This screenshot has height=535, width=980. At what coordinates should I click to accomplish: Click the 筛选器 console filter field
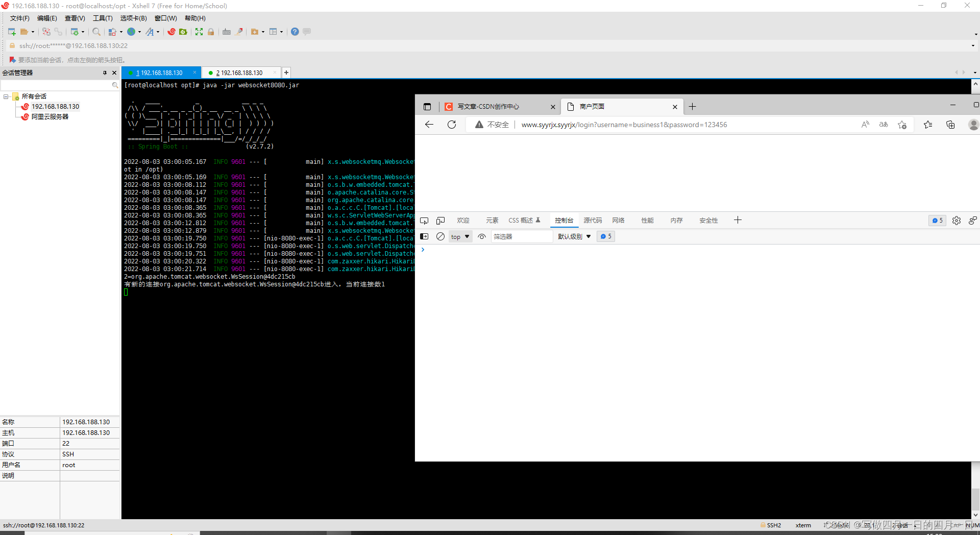(522, 236)
